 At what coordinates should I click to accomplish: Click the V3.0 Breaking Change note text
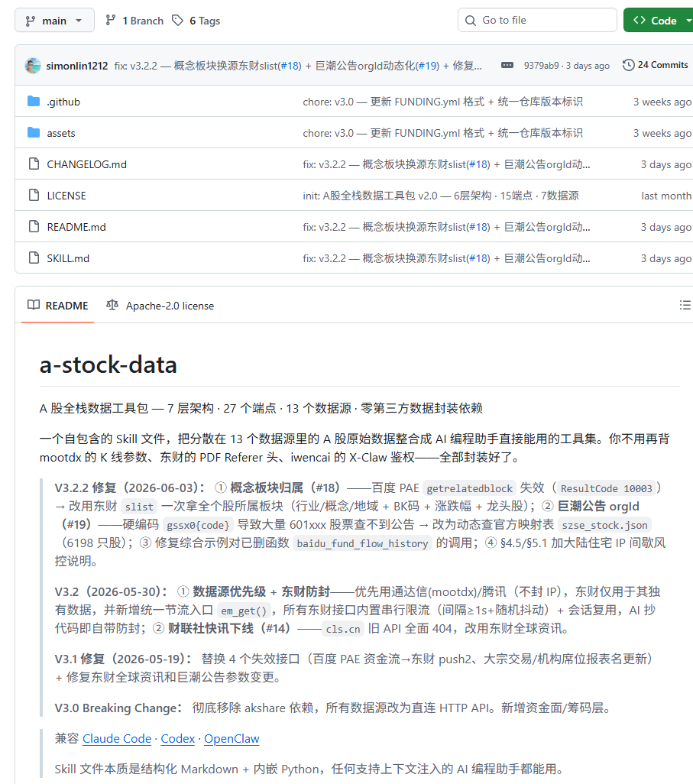(332, 708)
